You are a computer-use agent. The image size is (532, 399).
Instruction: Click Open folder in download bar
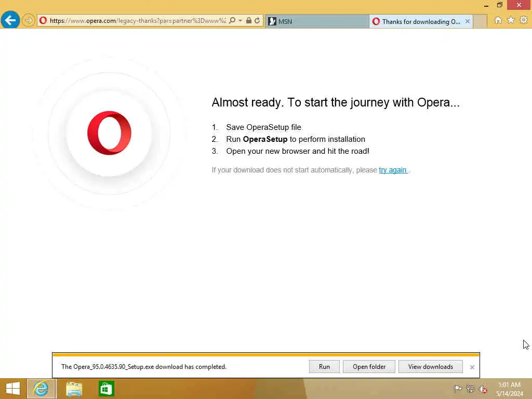[369, 367]
